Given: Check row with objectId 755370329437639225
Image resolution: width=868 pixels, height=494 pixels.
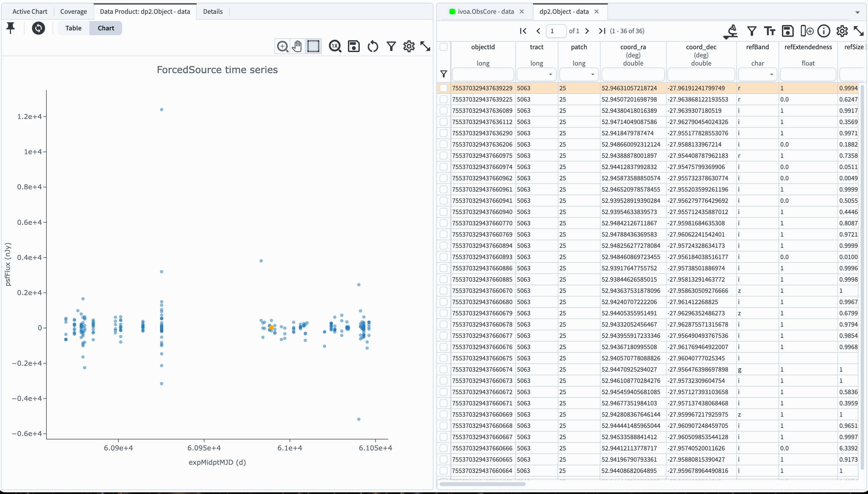Looking at the screenshot, I should point(444,99).
